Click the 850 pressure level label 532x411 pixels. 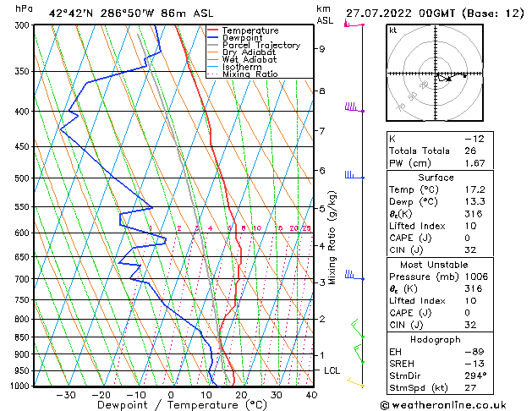(x=23, y=337)
